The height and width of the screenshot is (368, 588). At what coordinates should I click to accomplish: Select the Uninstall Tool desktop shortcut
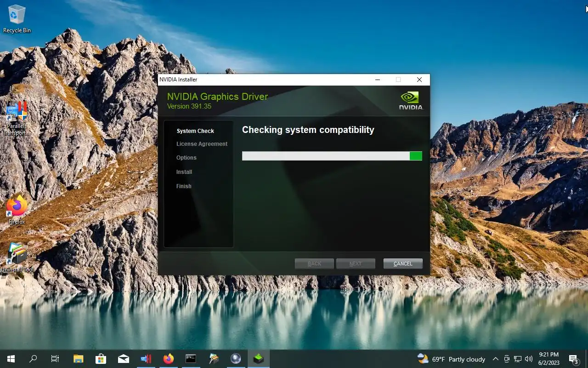17,258
